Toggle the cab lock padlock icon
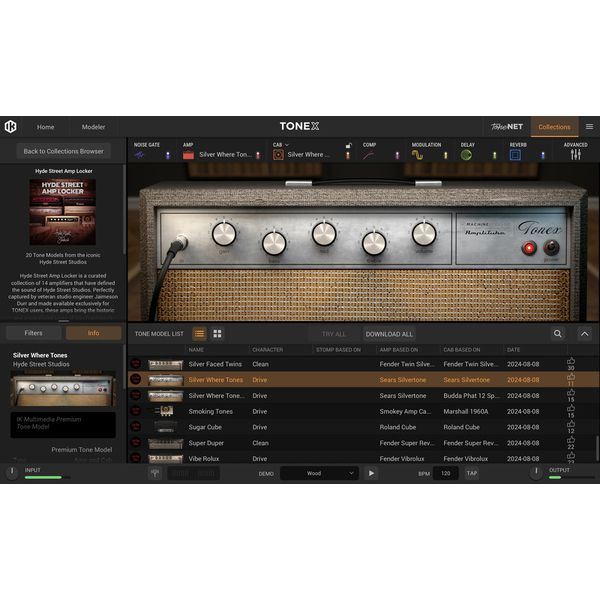 coord(349,145)
